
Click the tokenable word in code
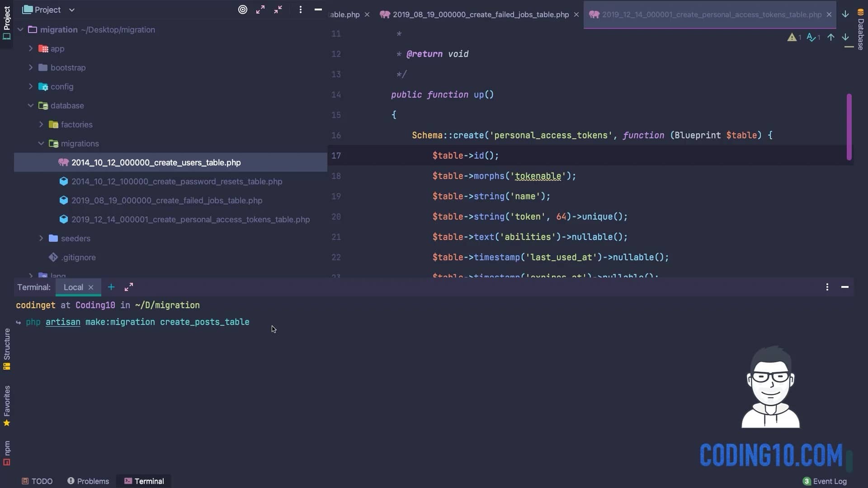(x=538, y=176)
